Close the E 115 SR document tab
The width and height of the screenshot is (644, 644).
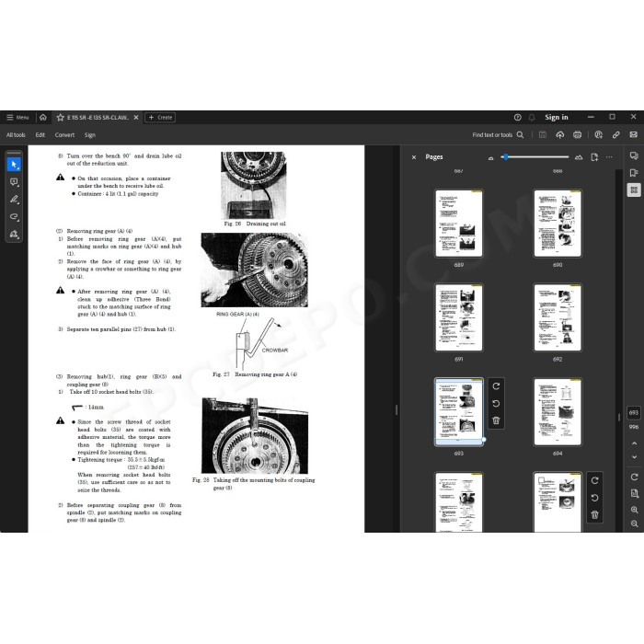[x=136, y=118]
